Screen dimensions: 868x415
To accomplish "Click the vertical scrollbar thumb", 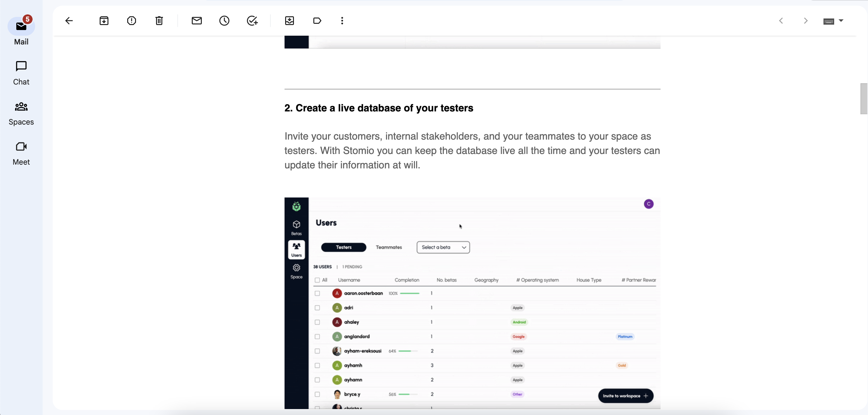I will pos(864,99).
